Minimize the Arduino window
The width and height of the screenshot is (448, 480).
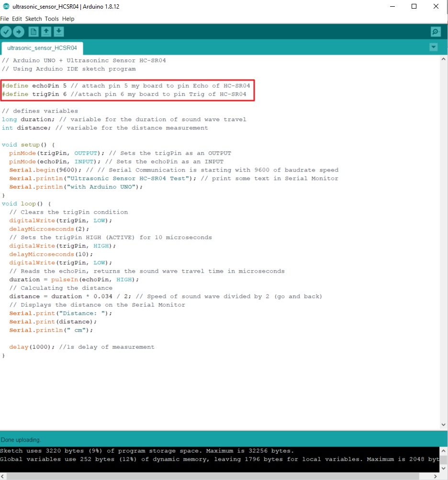(392, 6)
